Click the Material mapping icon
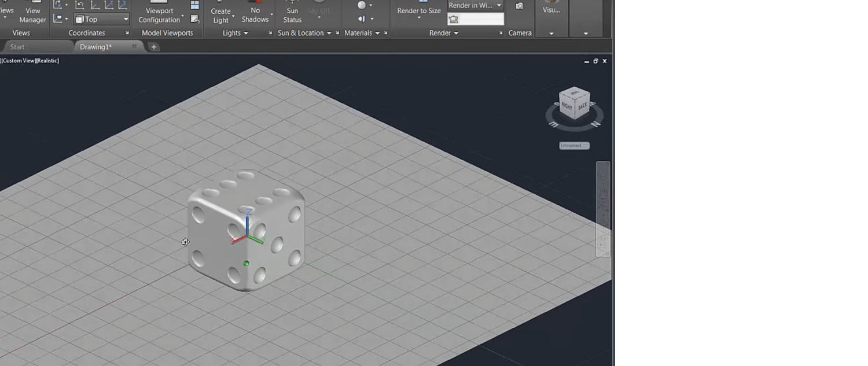Image resolution: width=868 pixels, height=366 pixels. [x=362, y=19]
